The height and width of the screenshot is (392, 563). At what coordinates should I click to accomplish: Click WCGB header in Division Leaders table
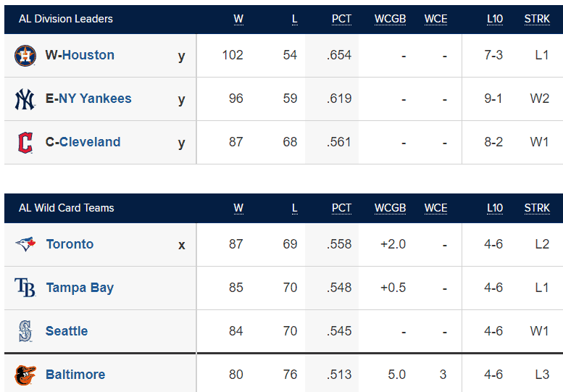[x=390, y=19]
